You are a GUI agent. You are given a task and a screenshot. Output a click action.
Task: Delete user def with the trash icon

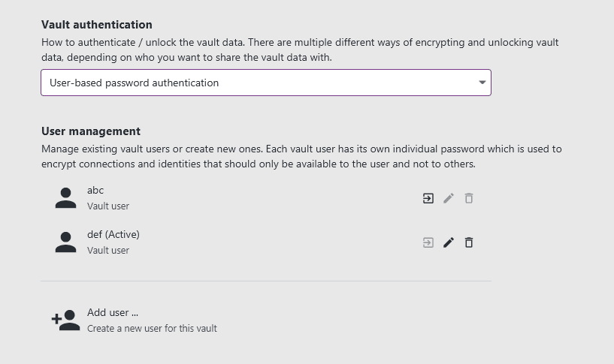coord(469,242)
